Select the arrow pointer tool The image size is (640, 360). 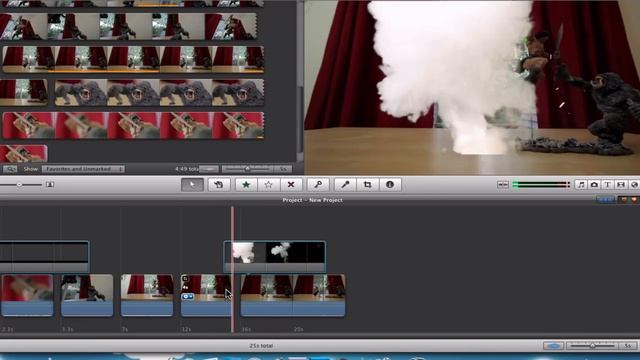click(x=192, y=185)
